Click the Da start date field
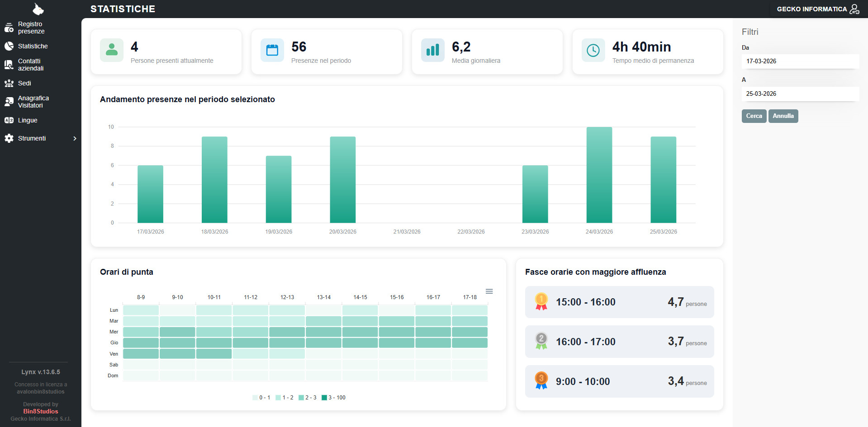Viewport: 868px width, 427px height. click(800, 61)
